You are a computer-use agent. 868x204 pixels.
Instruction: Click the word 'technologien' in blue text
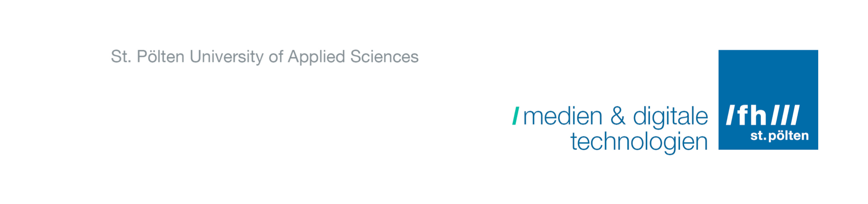[x=639, y=142]
